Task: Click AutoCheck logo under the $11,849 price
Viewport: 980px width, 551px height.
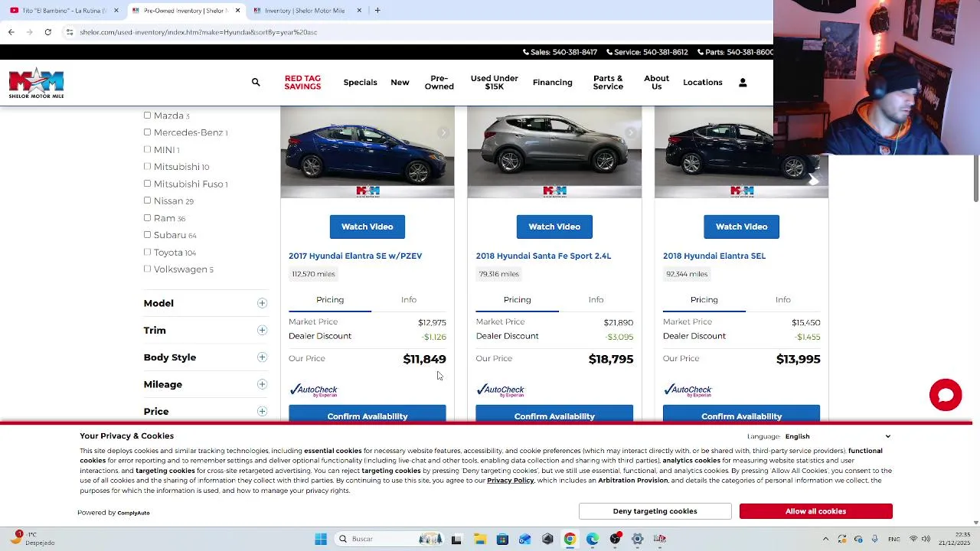Action: click(313, 390)
